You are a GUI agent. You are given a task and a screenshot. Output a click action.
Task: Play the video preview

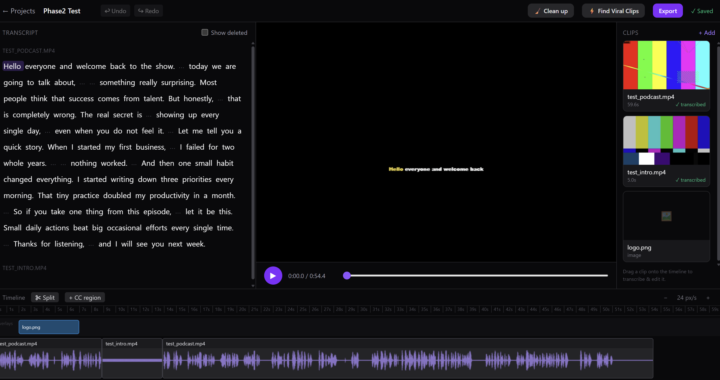(273, 276)
